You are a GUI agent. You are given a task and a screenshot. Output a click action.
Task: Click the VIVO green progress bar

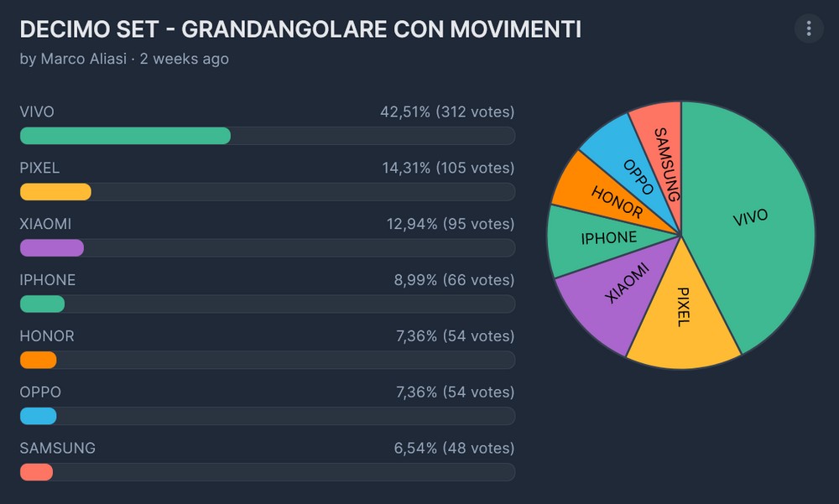click(x=125, y=136)
